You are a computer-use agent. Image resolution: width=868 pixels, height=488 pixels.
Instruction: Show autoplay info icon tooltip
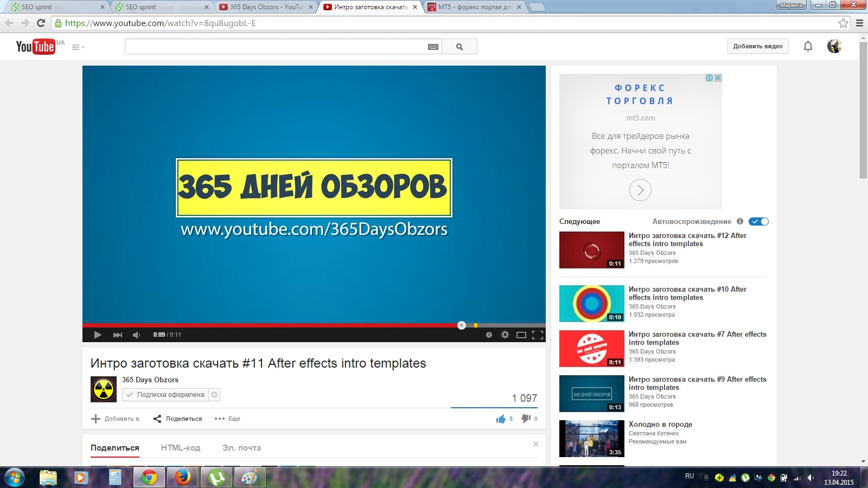[x=740, y=221]
